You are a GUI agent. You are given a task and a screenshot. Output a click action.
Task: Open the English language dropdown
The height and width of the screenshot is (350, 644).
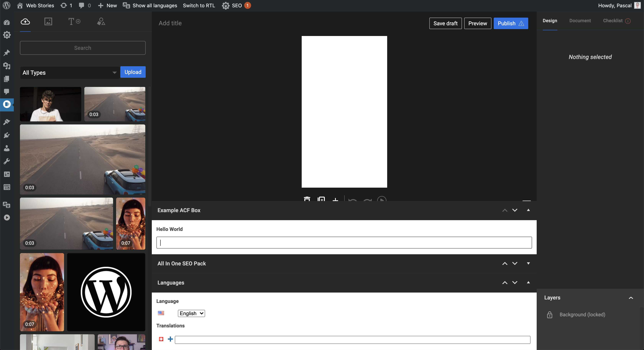(191, 313)
